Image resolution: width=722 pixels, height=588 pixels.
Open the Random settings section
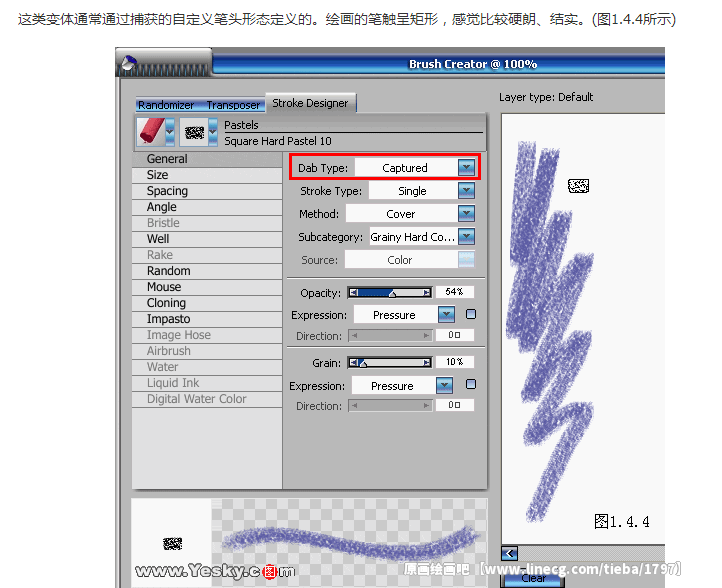tap(207, 271)
